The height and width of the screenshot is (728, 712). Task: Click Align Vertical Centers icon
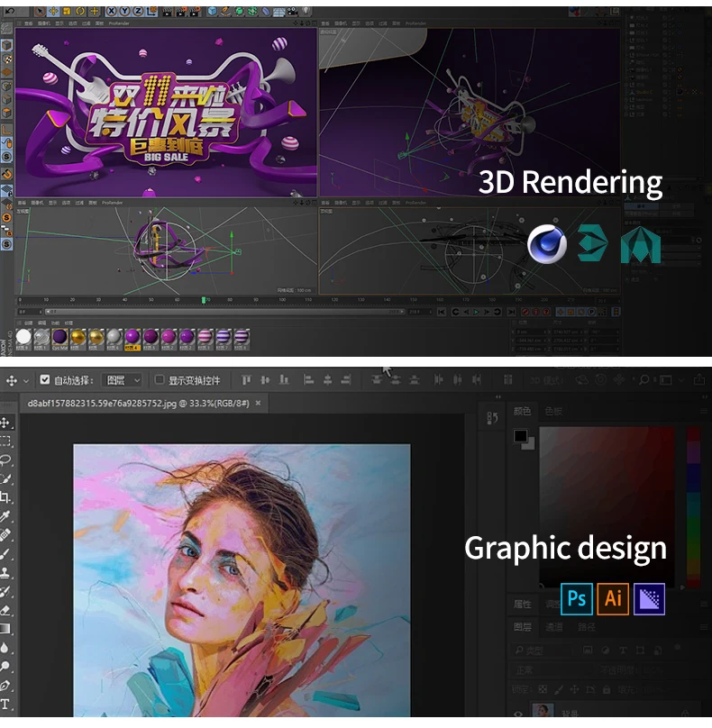click(265, 380)
